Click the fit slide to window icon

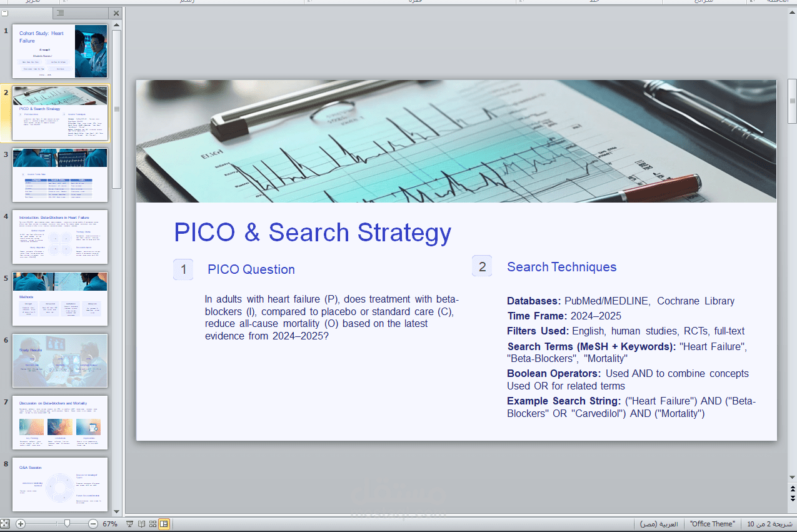[x=5, y=524]
